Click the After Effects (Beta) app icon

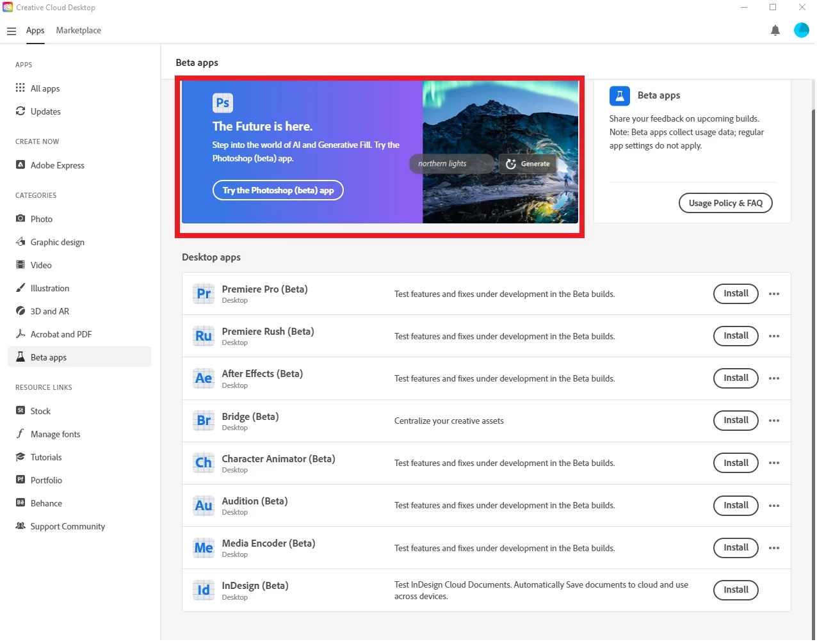pos(204,378)
